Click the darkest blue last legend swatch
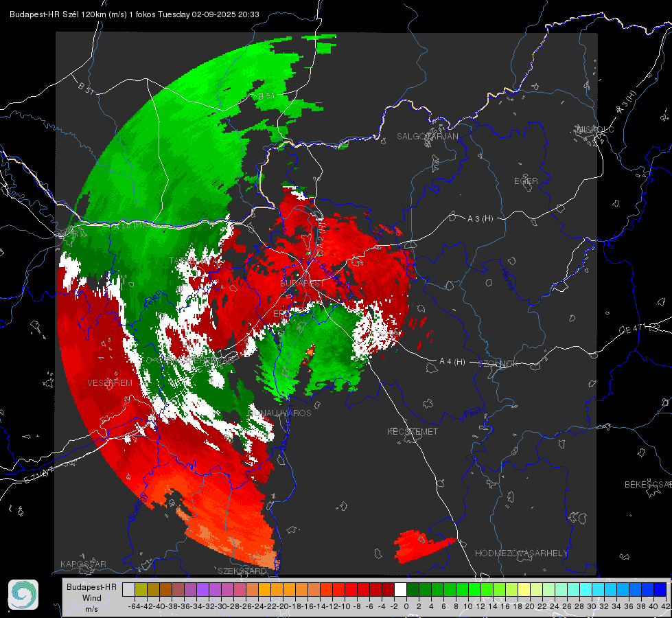 (x=660, y=589)
